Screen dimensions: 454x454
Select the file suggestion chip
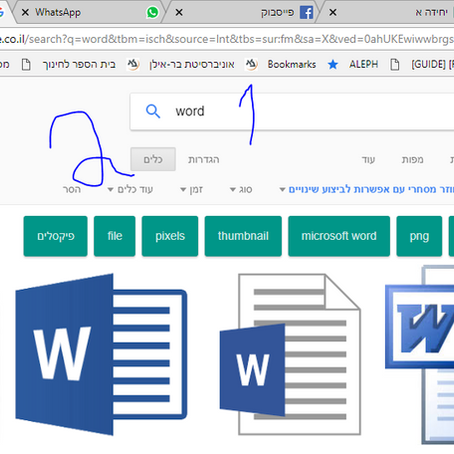[x=115, y=236]
